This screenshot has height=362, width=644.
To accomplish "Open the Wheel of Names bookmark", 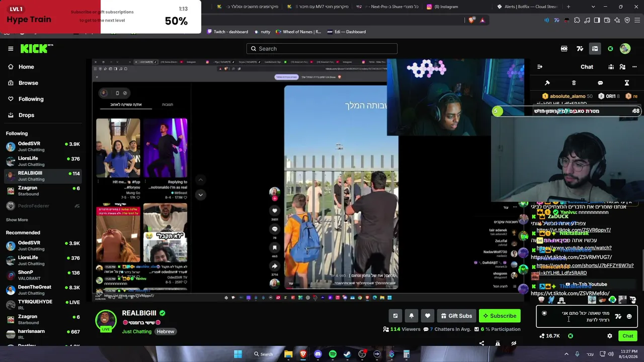I will [x=298, y=32].
